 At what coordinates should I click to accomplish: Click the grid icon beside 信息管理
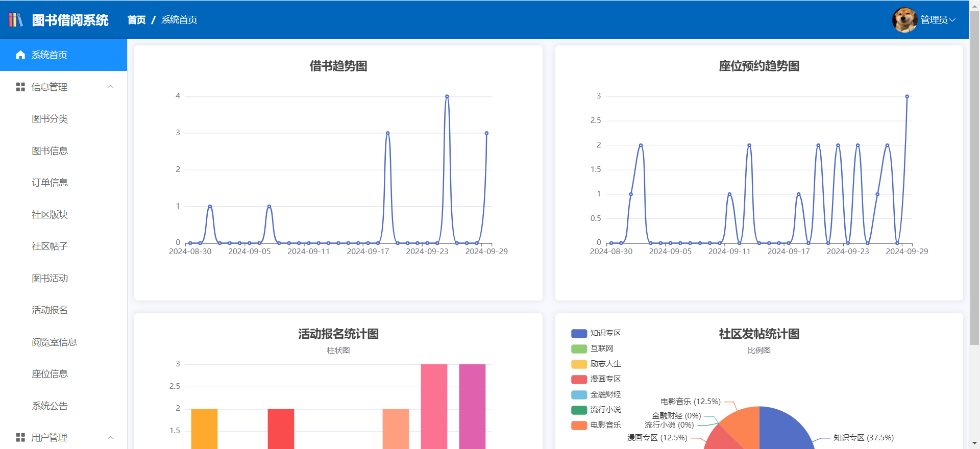[20, 87]
